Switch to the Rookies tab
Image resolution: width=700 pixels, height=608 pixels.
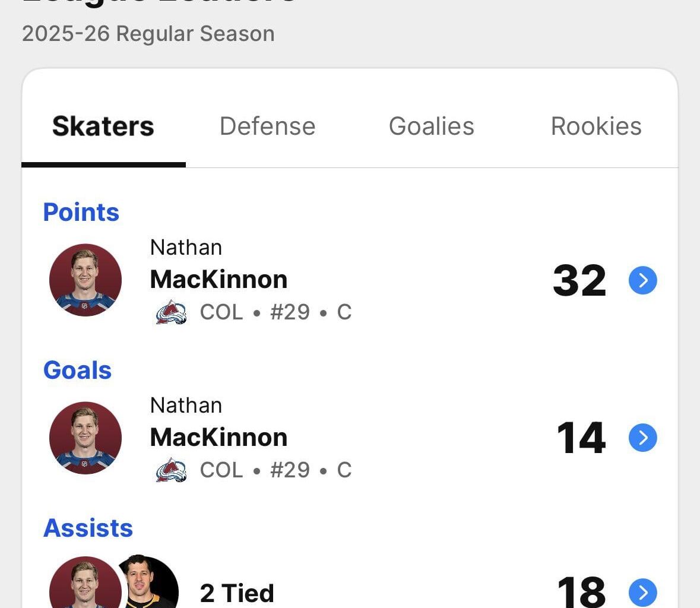pos(596,126)
